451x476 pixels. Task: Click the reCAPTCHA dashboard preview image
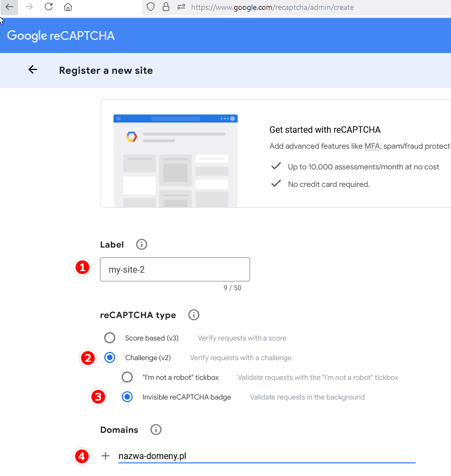[x=175, y=161]
